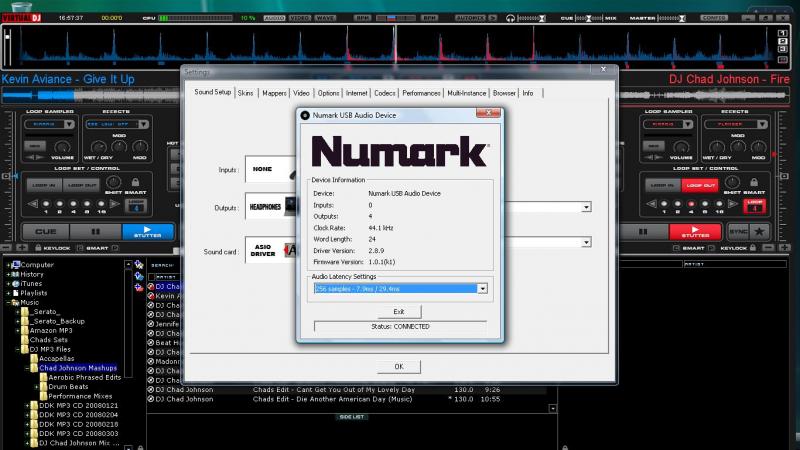Screen dimensions: 800x450
Task: Click left deck Loop In button
Action: (x=44, y=185)
